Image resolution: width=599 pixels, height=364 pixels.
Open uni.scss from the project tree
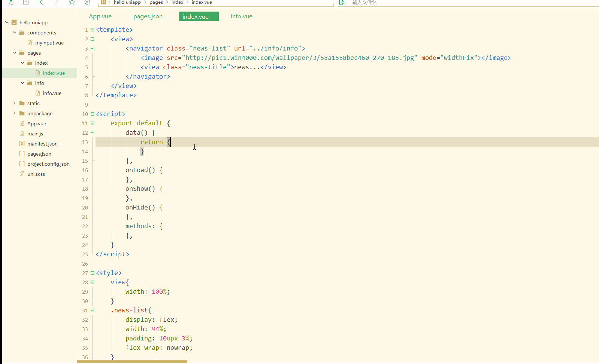36,174
